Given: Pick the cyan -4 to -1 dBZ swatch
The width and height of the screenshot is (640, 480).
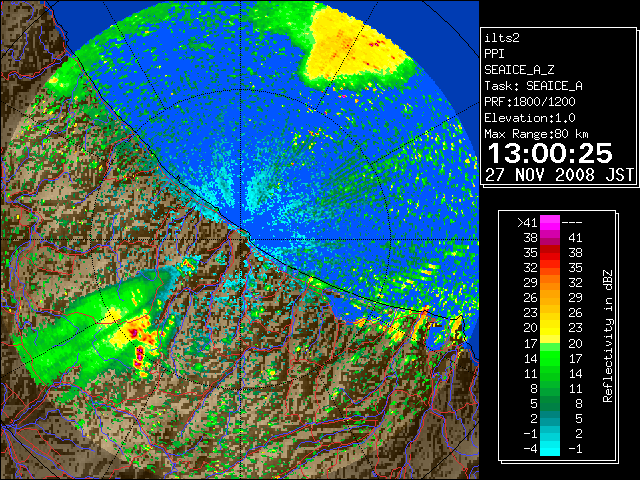Looking at the screenshot, I should pos(550,448).
